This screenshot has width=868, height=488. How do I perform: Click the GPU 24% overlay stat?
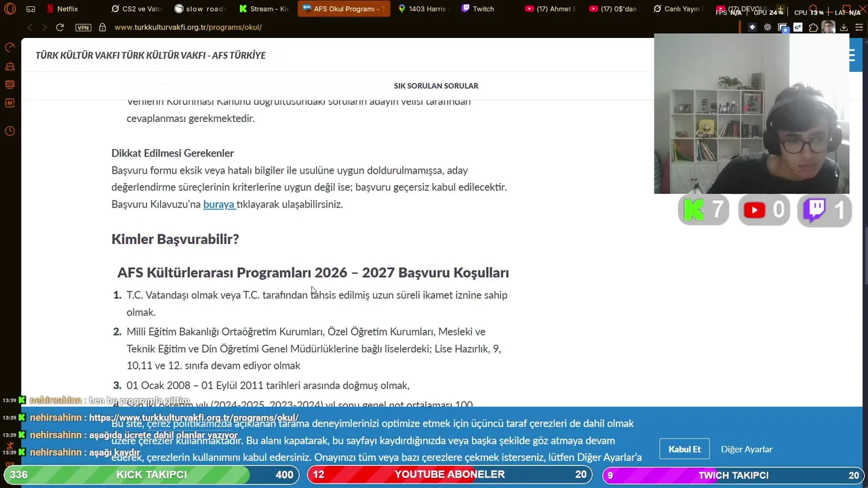[768, 12]
